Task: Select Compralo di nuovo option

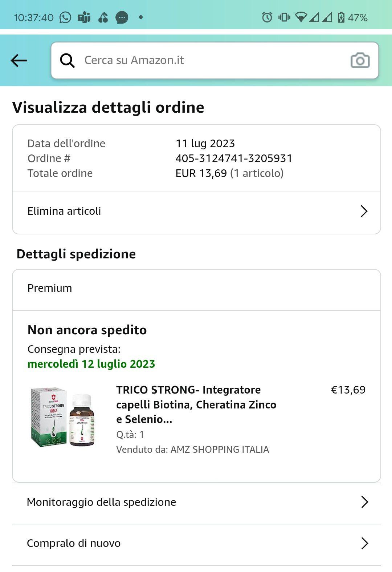Action: tap(74, 543)
